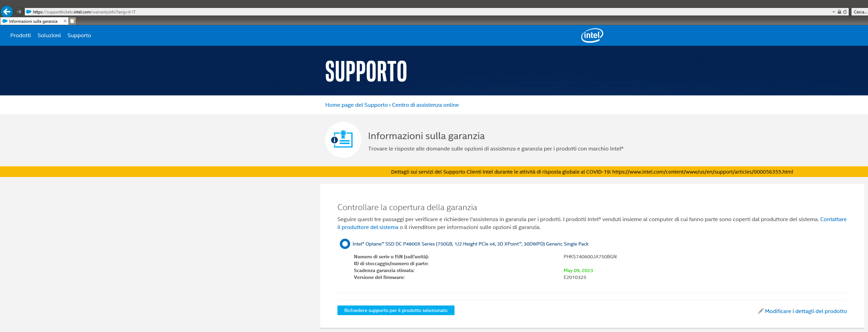Open Modificare i dettagli del prodotto

(806, 311)
